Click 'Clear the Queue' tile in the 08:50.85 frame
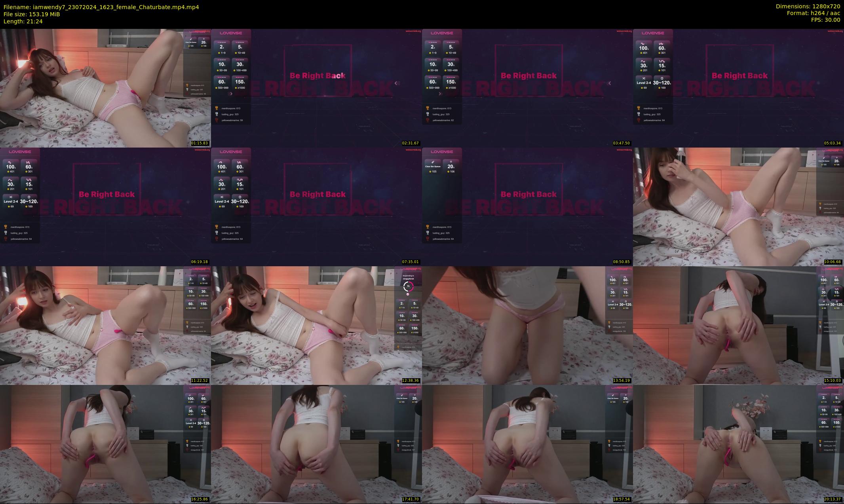 [x=433, y=167]
